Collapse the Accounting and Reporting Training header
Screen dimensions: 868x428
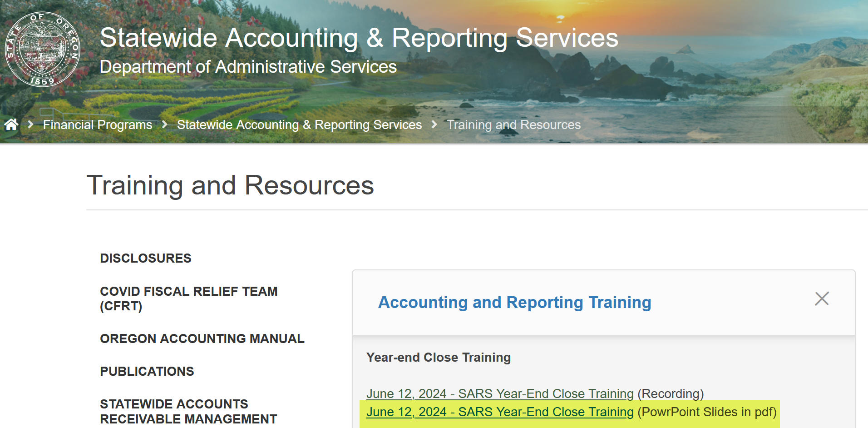(514, 303)
